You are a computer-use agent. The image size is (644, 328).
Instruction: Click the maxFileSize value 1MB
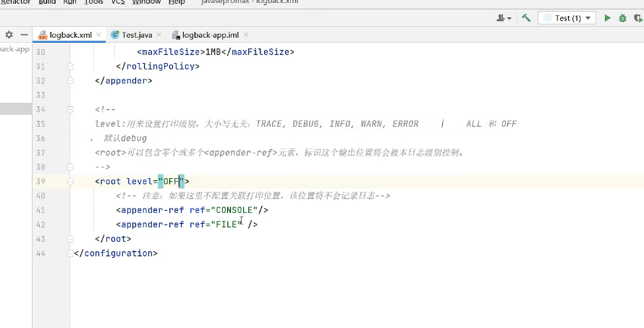pyautogui.click(x=213, y=52)
